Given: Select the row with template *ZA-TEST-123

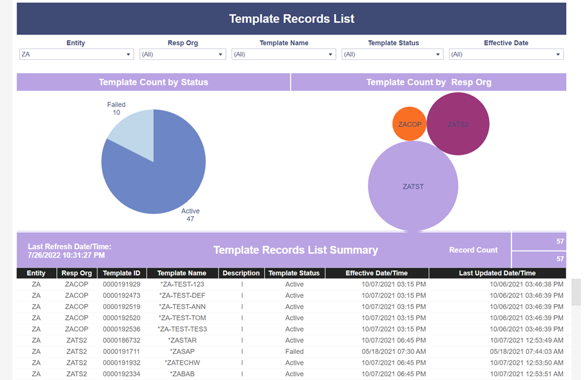Looking at the screenshot, I should pos(291,284).
